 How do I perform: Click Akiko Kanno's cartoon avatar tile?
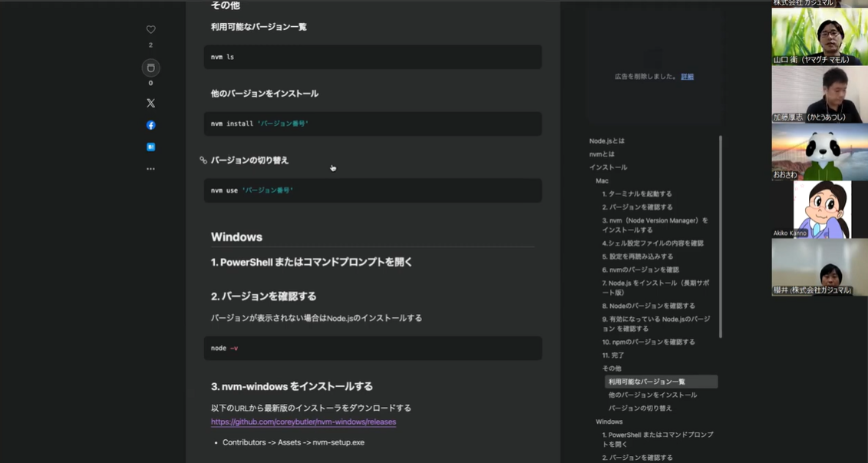pyautogui.click(x=819, y=209)
